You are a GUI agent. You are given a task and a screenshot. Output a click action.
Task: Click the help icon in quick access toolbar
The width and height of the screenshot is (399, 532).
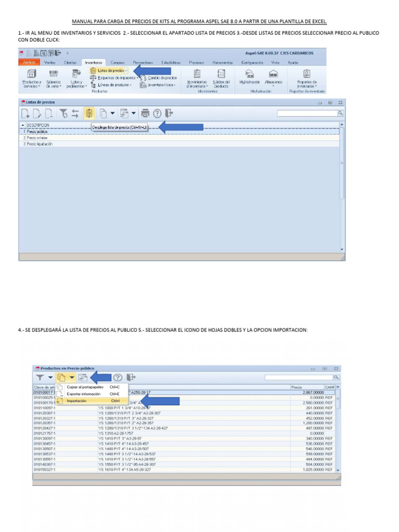50,53
